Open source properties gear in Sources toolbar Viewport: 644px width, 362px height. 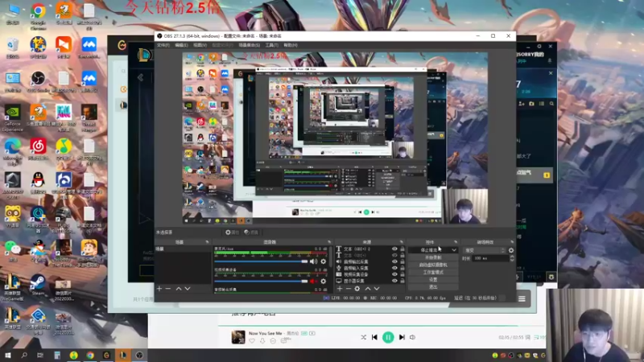click(357, 289)
